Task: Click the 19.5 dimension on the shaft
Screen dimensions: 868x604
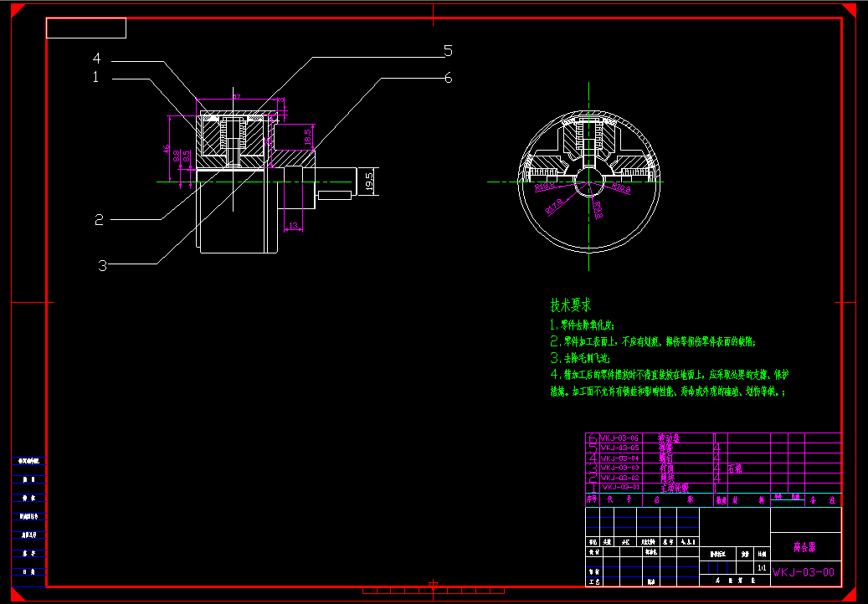Action: tap(370, 181)
